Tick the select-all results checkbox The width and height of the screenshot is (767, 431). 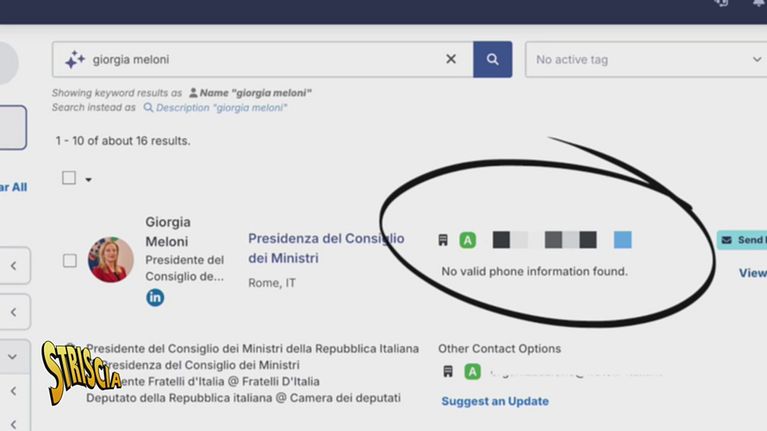(69, 178)
